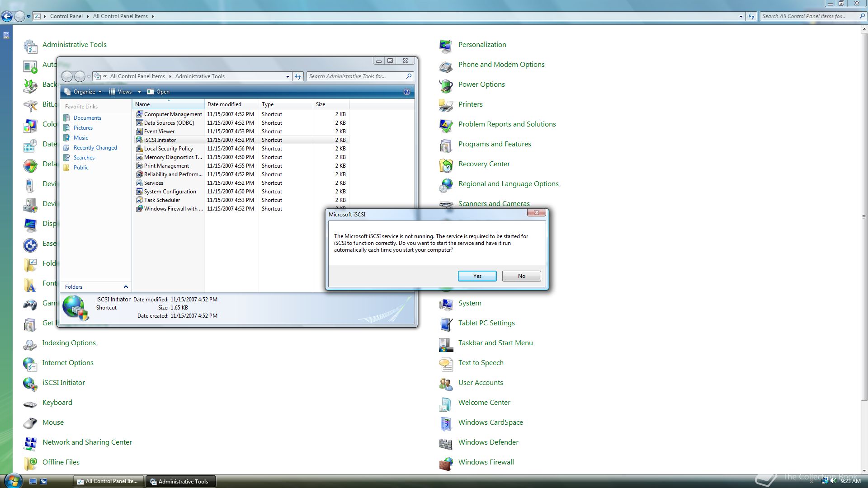This screenshot has height=488, width=868.
Task: Open recent pages dropdown next to main Forward button
Action: click(28, 16)
